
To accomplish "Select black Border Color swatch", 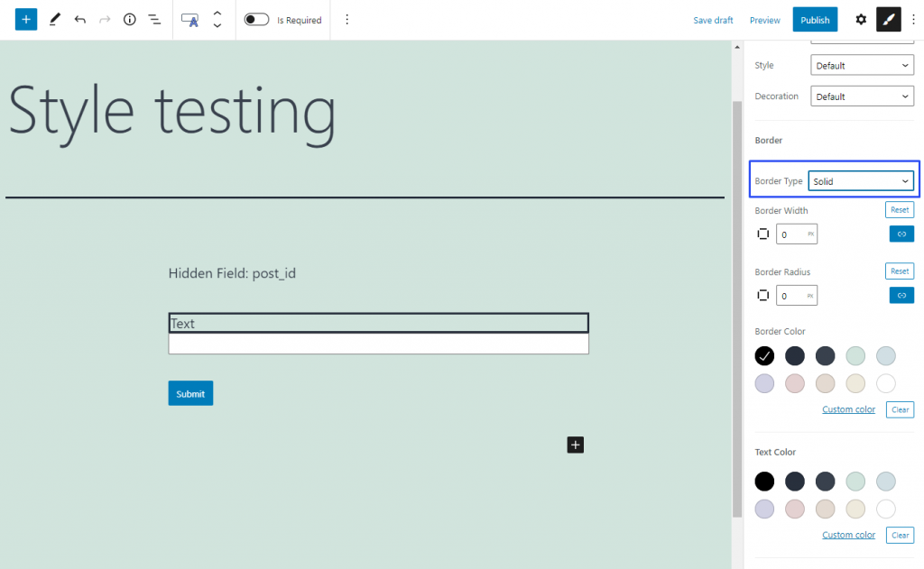I will 764,356.
